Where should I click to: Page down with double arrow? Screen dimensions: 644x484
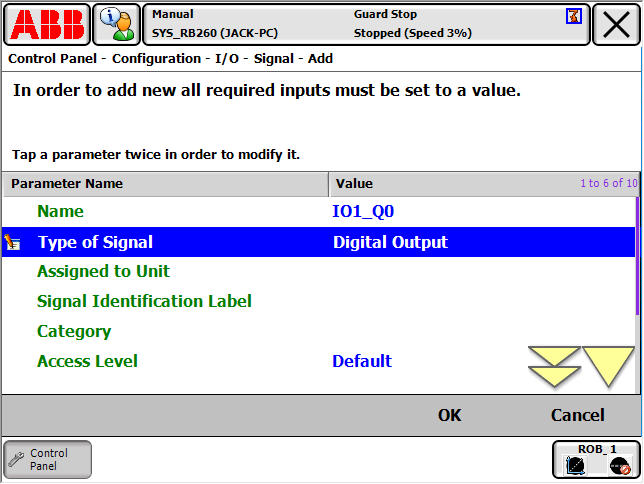[x=554, y=367]
